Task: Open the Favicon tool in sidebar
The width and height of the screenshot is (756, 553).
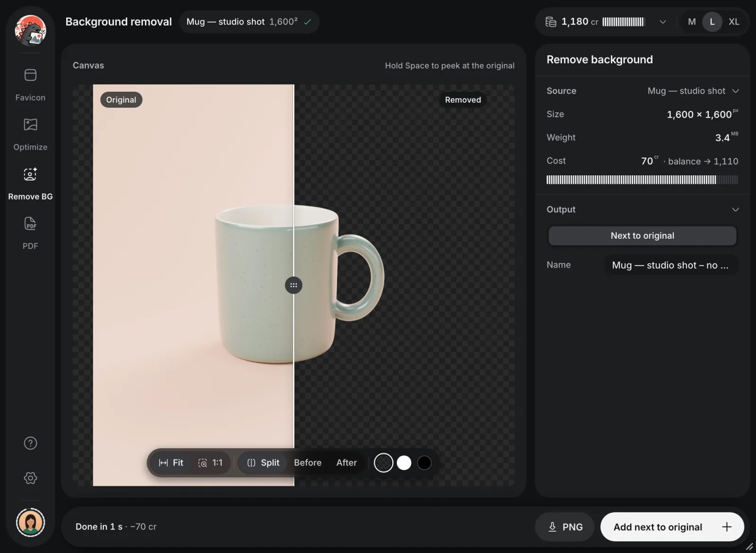Action: (x=30, y=84)
